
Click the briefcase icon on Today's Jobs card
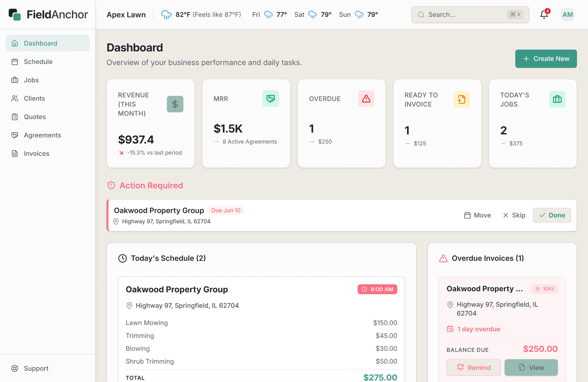[x=557, y=99]
